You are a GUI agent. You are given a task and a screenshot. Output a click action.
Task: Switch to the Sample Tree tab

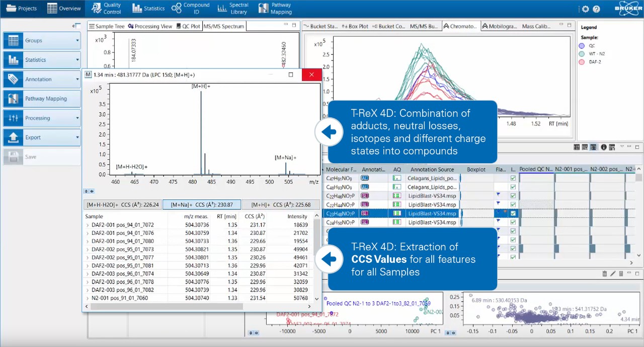click(106, 26)
